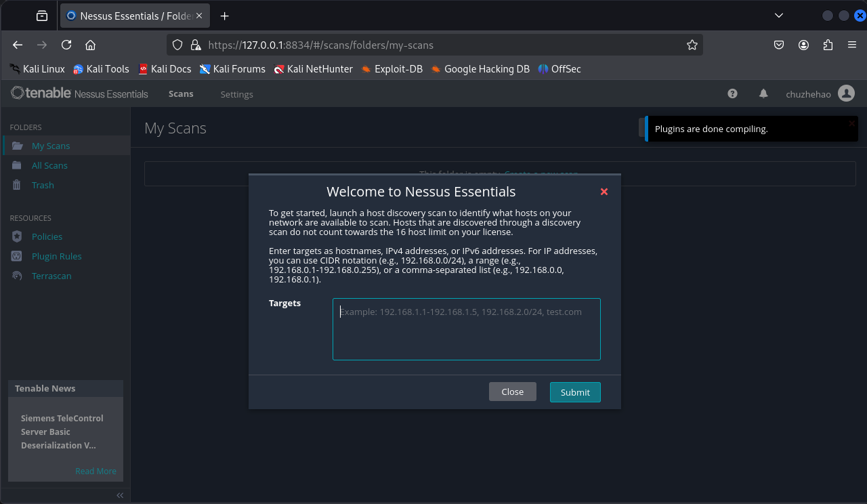Click the Trash bin icon

[x=17, y=185]
